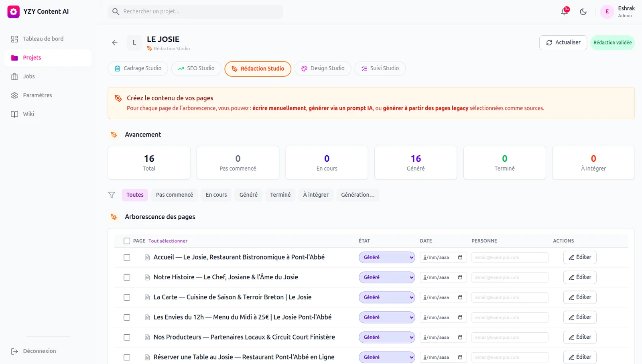Filter pages by À intégrer
This screenshot has width=642, height=364.
tap(316, 195)
